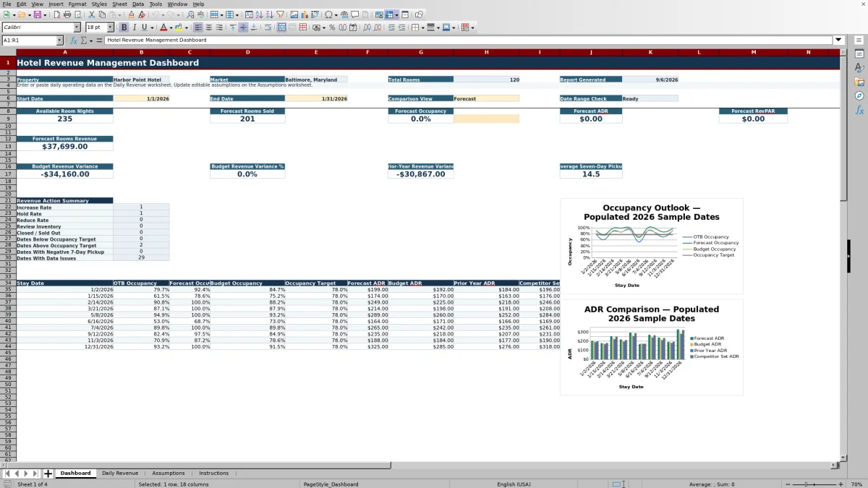Switch to the Assumptions sheet tab

(x=168, y=474)
